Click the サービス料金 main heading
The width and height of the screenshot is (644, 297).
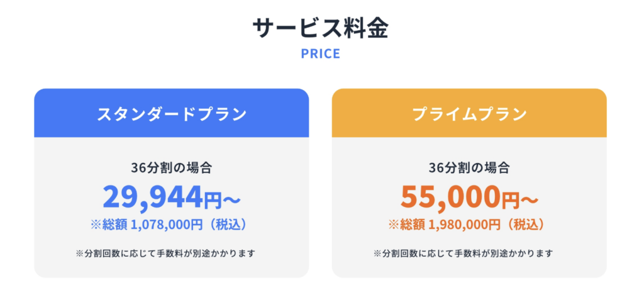click(x=321, y=28)
